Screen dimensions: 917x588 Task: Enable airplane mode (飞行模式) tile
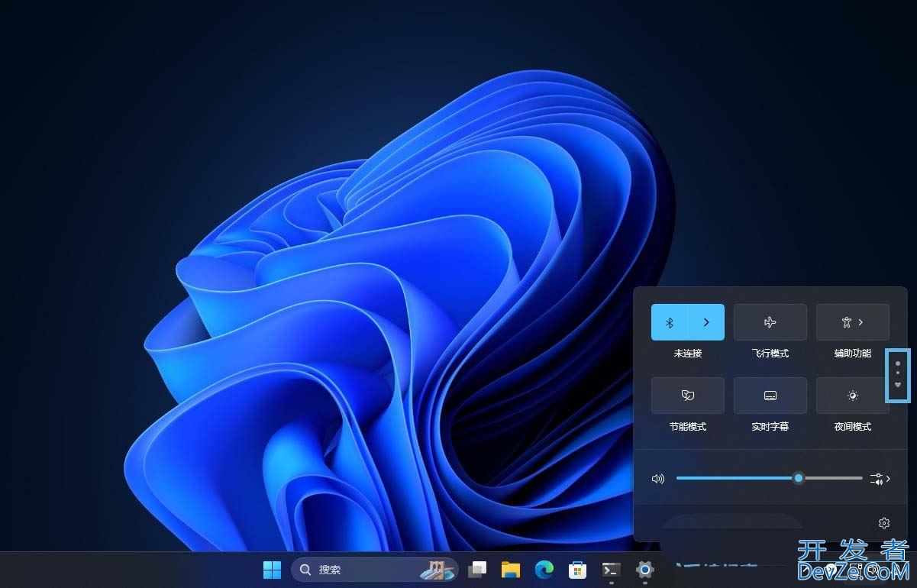770,322
